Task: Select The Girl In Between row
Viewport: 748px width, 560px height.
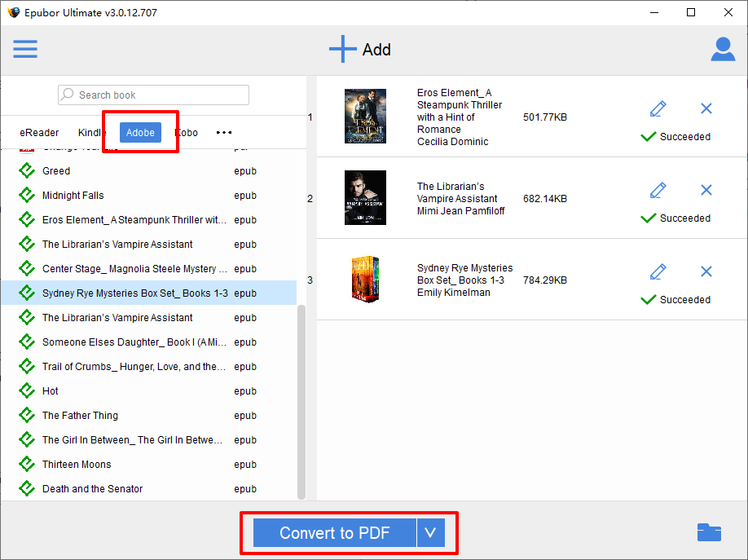Action: (x=149, y=439)
